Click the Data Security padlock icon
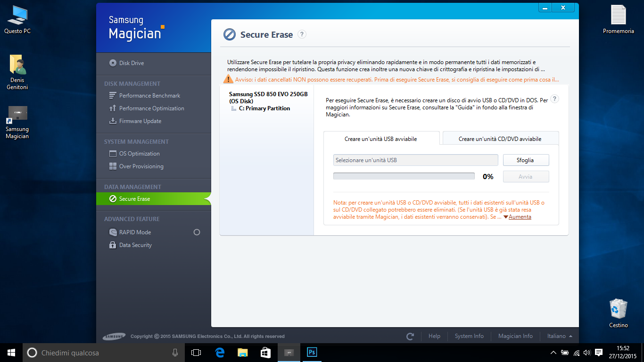The image size is (644, 362). [x=113, y=245]
